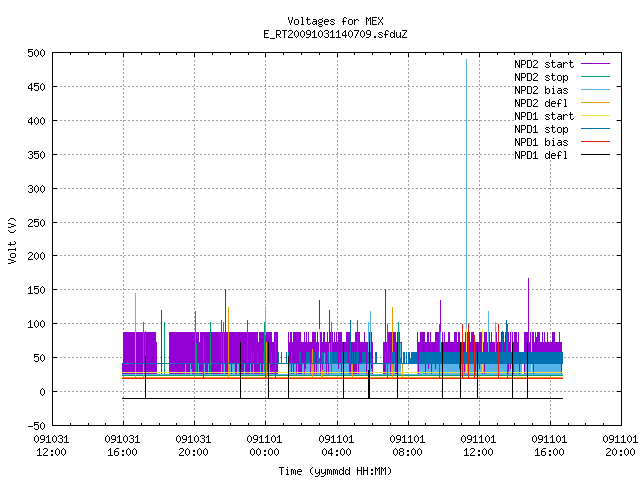This screenshot has height=480, width=640.
Task: Click the orange NPD2 defl legend line
Action: coord(595,102)
